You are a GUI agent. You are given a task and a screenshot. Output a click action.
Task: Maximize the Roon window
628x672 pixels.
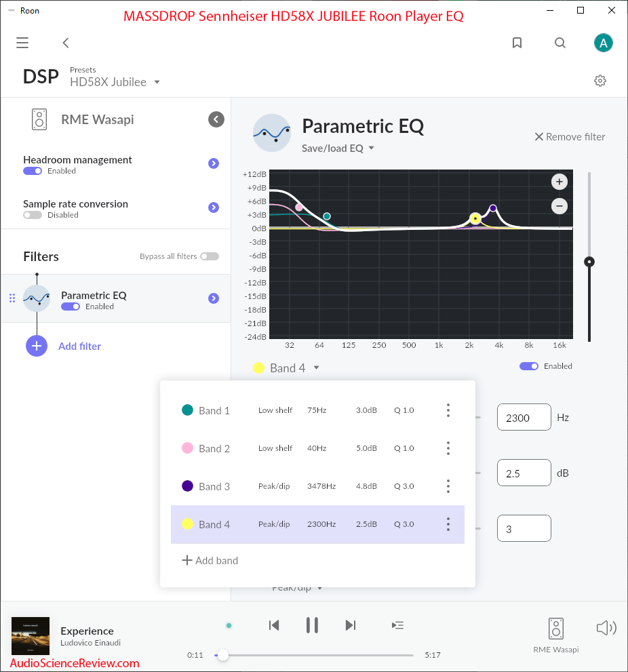(x=581, y=11)
